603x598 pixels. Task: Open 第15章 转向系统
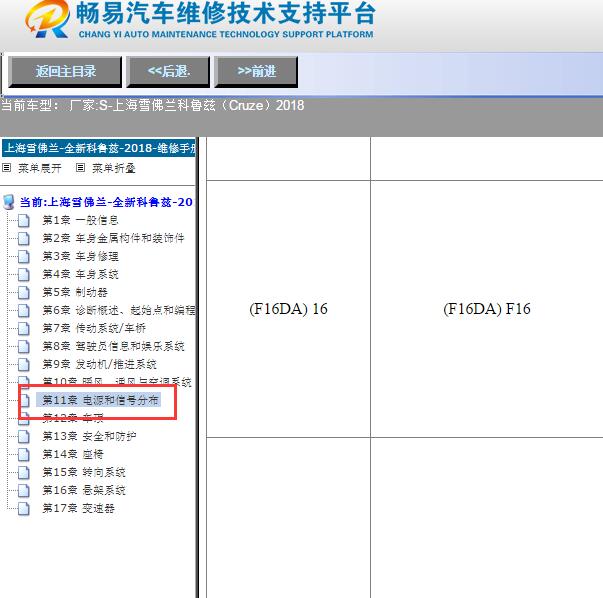tap(84, 473)
